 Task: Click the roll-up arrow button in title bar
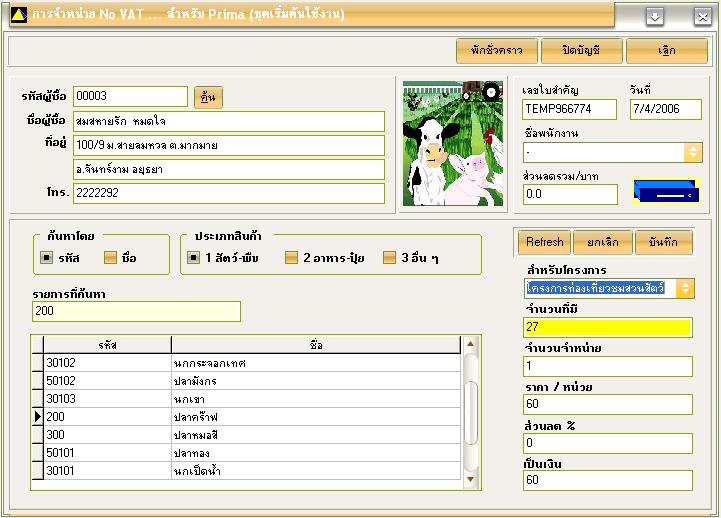point(655,16)
